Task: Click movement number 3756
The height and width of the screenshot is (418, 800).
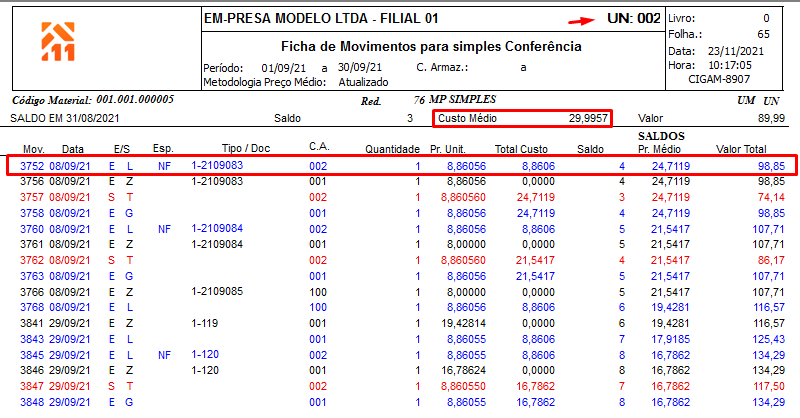Action: tap(32, 181)
